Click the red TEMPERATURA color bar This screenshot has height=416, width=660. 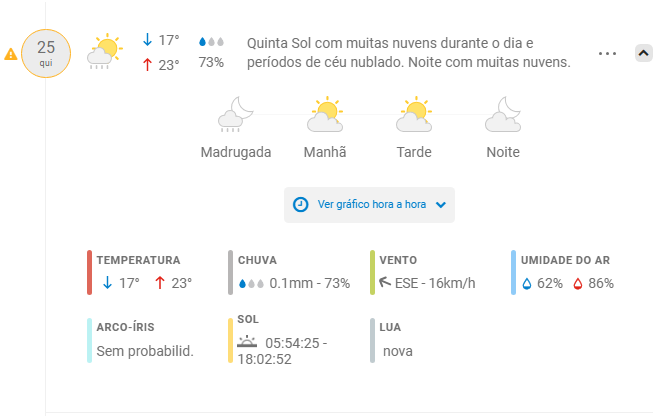pos(89,272)
